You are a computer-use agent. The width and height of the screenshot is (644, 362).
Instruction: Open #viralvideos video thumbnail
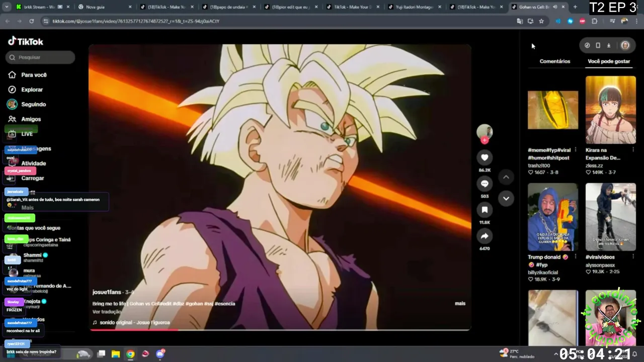[x=610, y=217]
